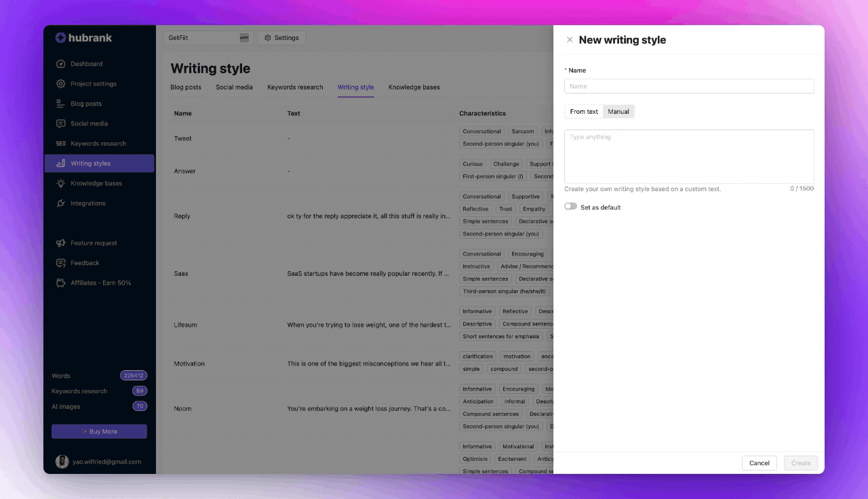Click the Knowledge bases lightbulb icon
The height and width of the screenshot is (499, 868).
tap(61, 183)
